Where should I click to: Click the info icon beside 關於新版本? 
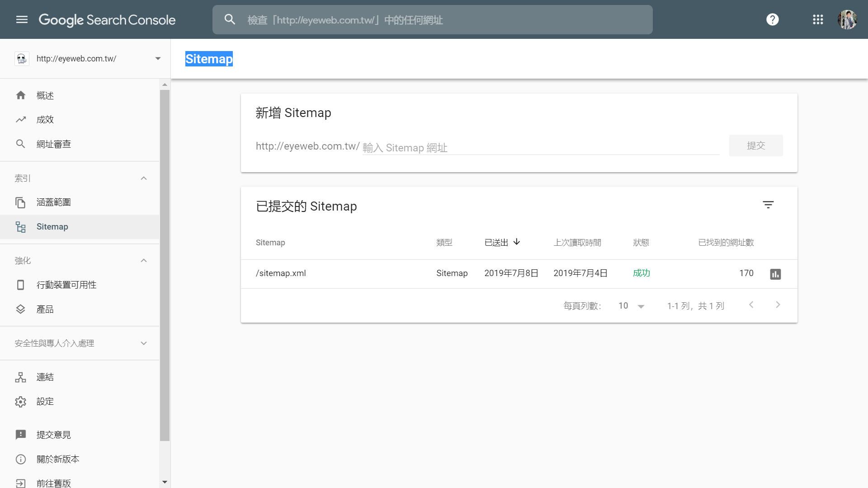tap(21, 459)
